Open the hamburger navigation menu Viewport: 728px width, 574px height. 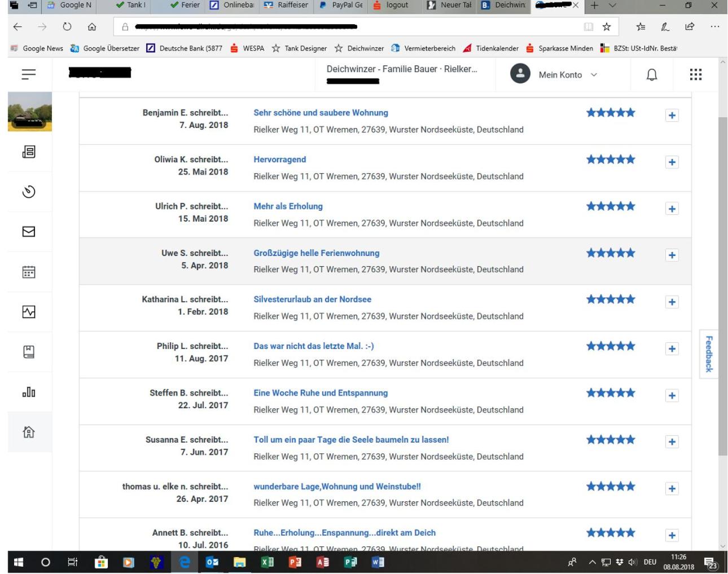click(29, 74)
